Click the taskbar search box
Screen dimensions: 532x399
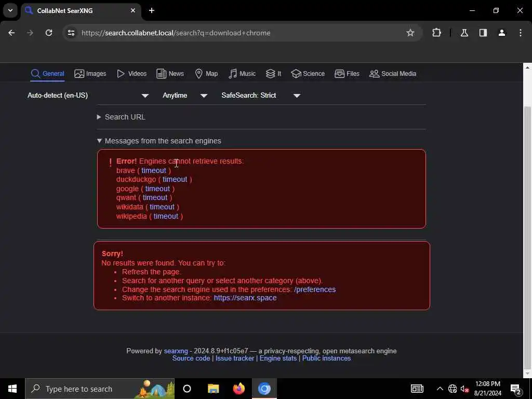pos(100,389)
